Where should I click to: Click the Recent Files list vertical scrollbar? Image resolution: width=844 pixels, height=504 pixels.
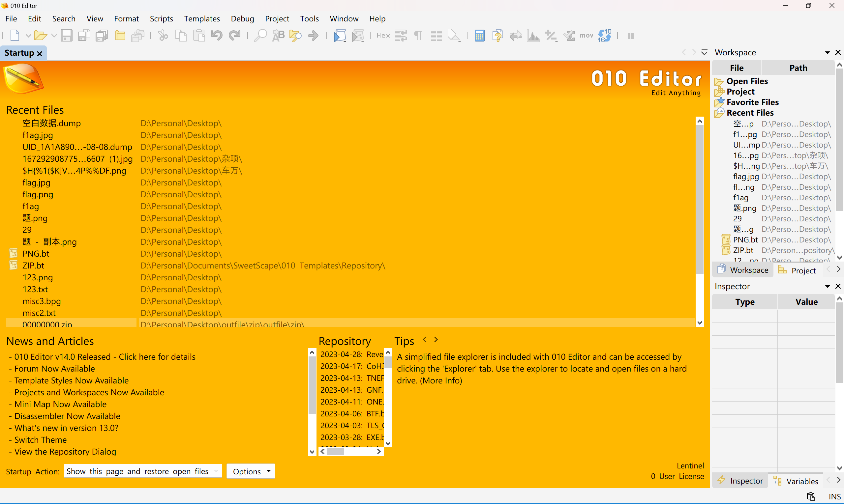(700, 222)
